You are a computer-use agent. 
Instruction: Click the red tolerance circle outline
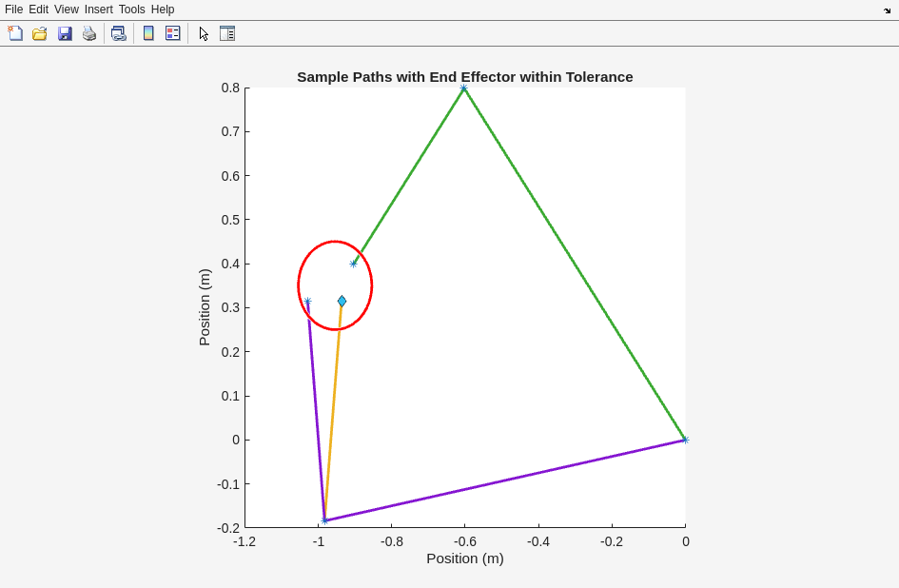tap(372, 285)
